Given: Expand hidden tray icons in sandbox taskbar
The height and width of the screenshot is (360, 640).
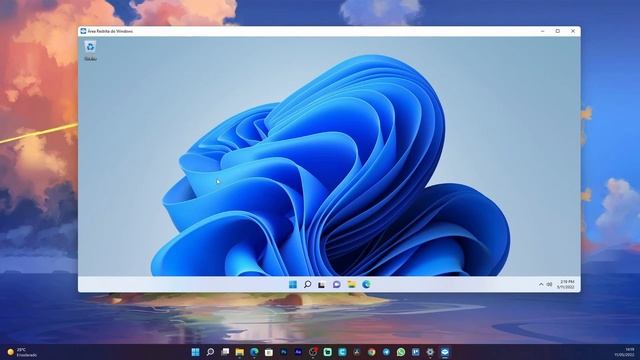Looking at the screenshot, I should pos(541,284).
